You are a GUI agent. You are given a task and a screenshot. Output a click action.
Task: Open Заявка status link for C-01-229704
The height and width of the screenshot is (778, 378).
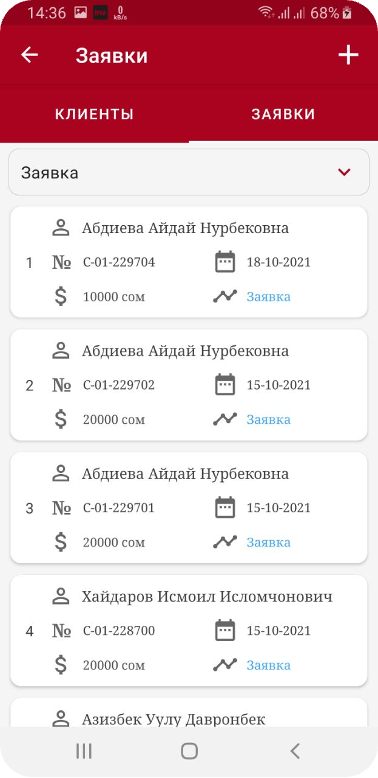click(268, 297)
